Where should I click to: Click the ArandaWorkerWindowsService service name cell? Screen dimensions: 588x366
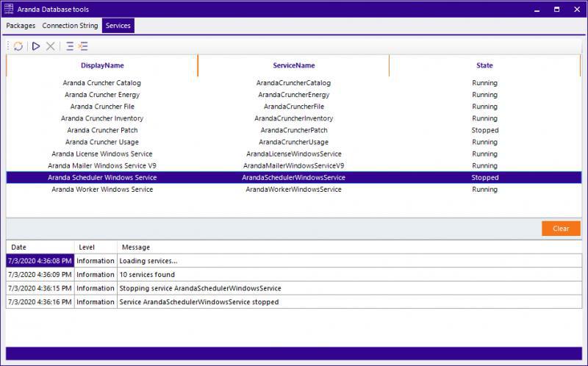point(293,190)
